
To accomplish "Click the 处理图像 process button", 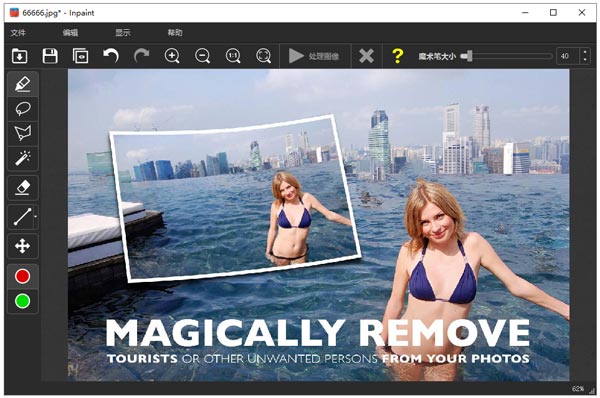I will [x=314, y=56].
